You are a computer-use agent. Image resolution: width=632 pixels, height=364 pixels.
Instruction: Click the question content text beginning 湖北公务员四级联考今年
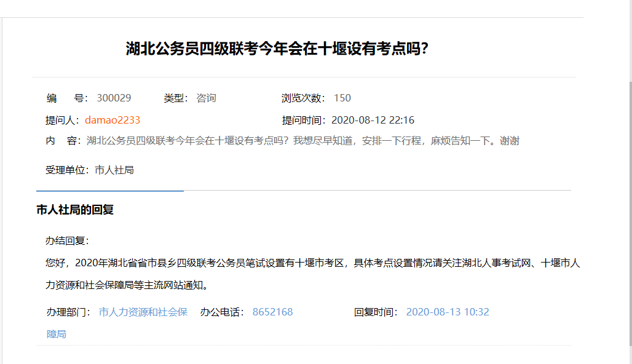point(302,141)
